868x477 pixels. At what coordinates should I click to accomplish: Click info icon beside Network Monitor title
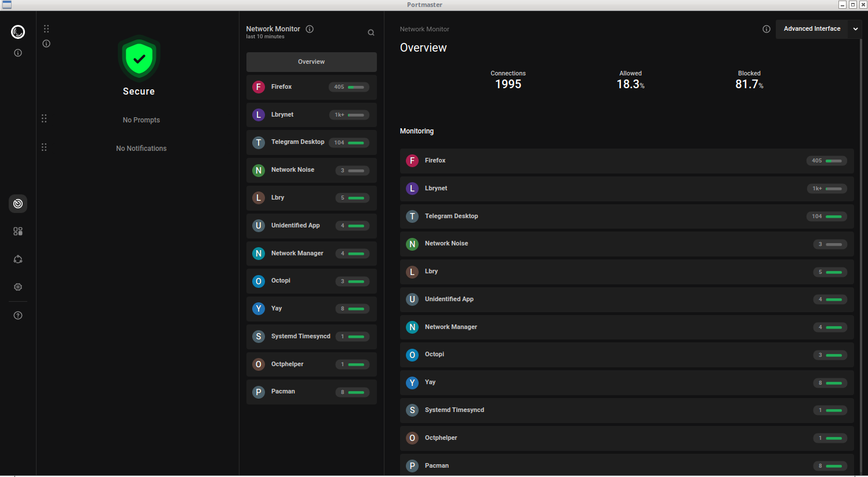pyautogui.click(x=310, y=29)
